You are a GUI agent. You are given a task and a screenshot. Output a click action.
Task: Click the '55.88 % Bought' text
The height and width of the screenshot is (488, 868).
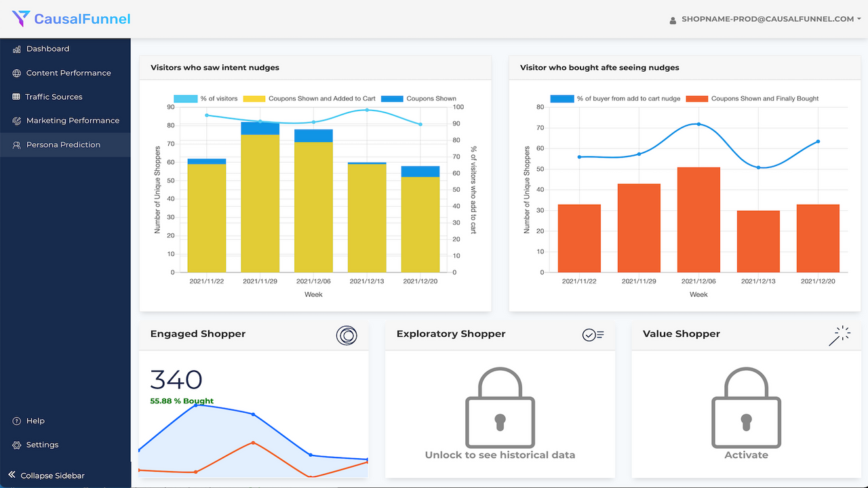tap(182, 401)
